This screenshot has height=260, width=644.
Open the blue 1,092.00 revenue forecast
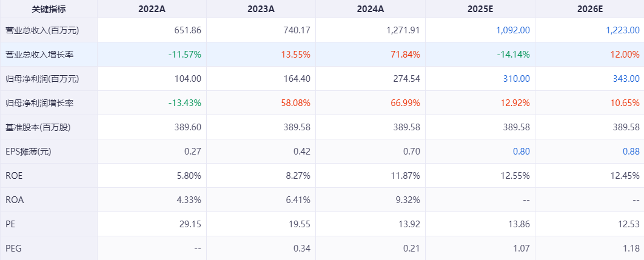click(x=513, y=30)
